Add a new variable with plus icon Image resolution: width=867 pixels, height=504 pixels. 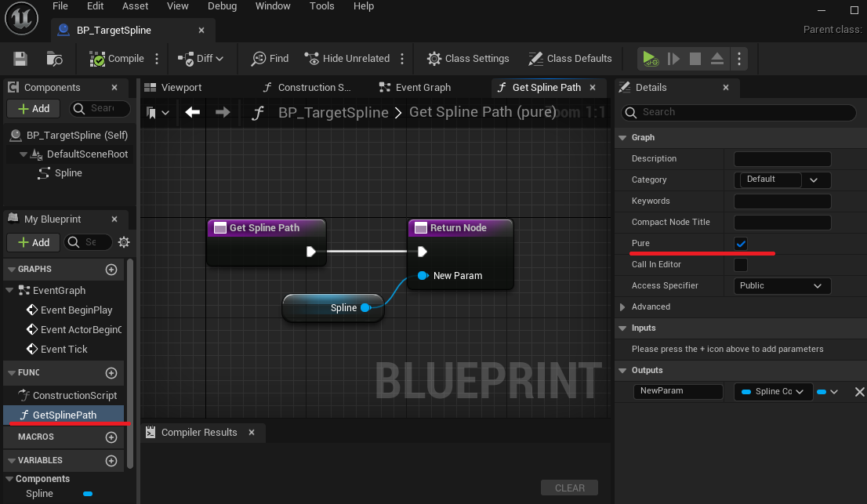pyautogui.click(x=111, y=461)
